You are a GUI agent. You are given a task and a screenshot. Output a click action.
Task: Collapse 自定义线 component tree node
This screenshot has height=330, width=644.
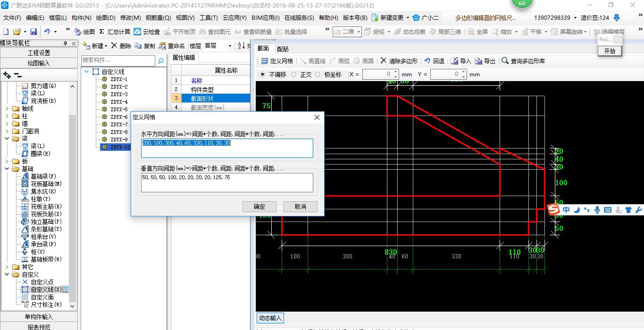(x=87, y=72)
